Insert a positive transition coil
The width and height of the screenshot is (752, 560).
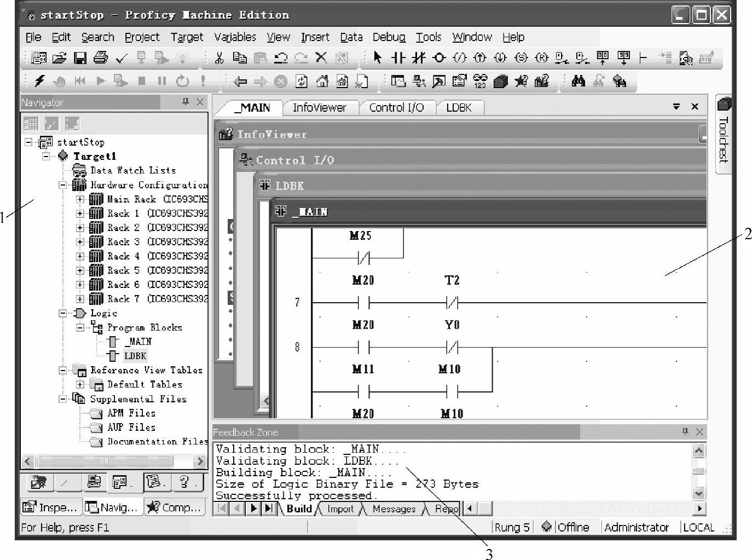tap(480, 57)
